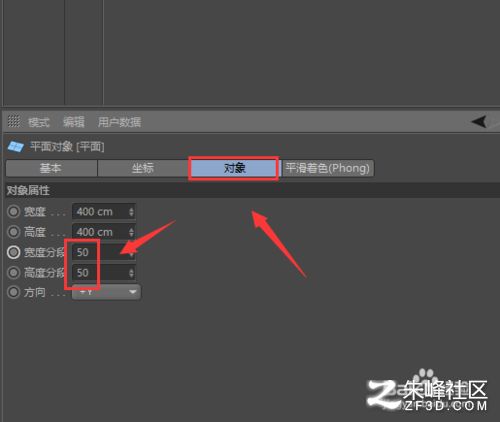Click the dotted grip icon of Attribute Manager
This screenshot has height=422, width=500.
tap(14, 121)
